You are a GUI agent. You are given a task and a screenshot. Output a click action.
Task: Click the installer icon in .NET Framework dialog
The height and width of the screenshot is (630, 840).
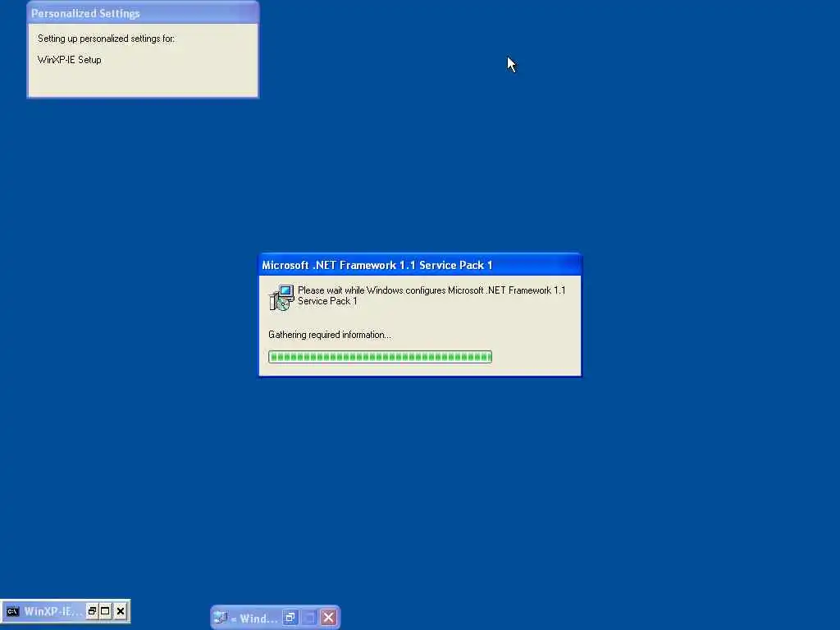click(x=281, y=298)
